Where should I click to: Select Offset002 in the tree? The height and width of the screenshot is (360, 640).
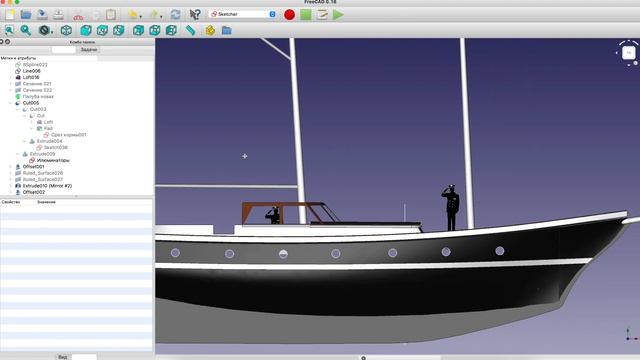(x=33, y=192)
